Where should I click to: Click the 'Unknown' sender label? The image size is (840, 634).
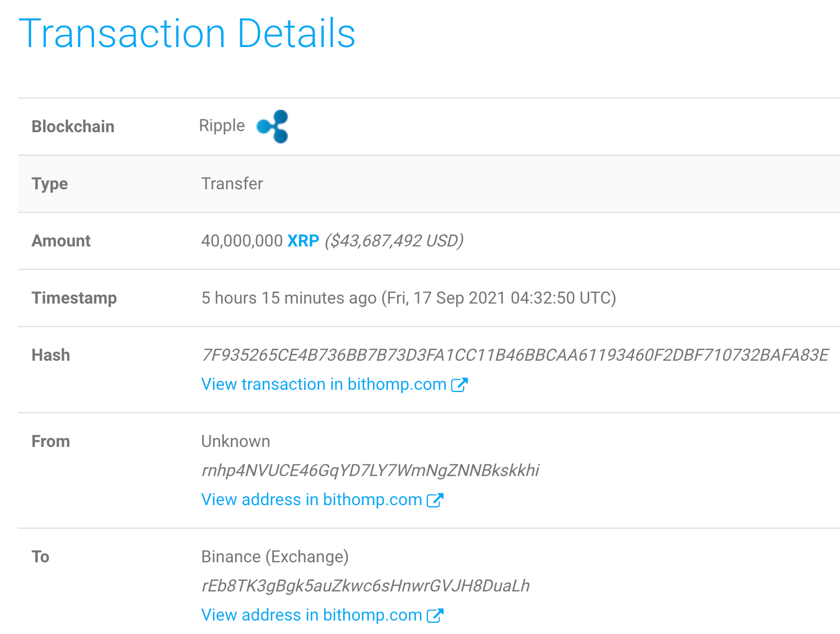[235, 442]
